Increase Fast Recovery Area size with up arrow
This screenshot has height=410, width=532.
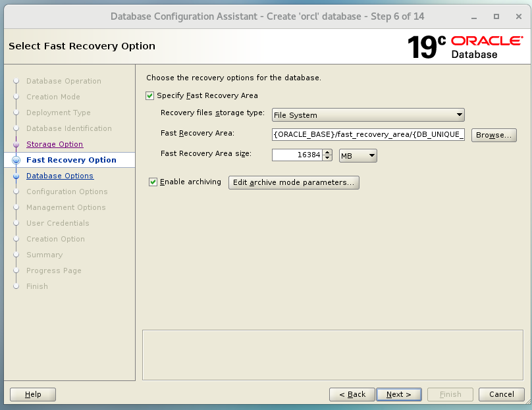tap(327, 153)
